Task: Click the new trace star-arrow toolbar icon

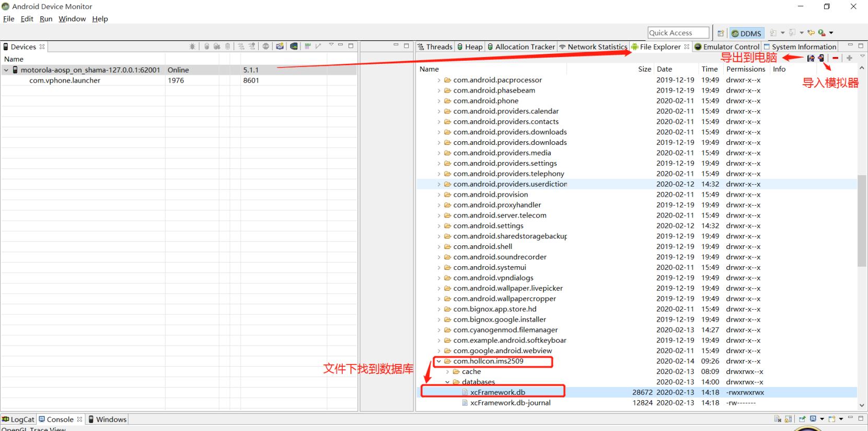Action: point(811,32)
